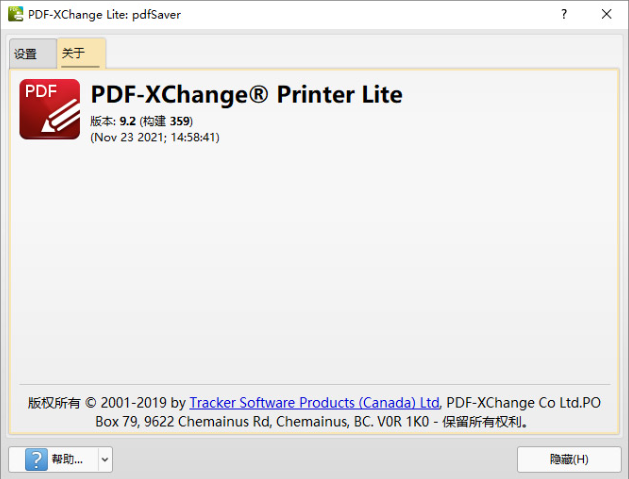
Task: Click the 版本: 9.2 version text
Action: point(114,121)
